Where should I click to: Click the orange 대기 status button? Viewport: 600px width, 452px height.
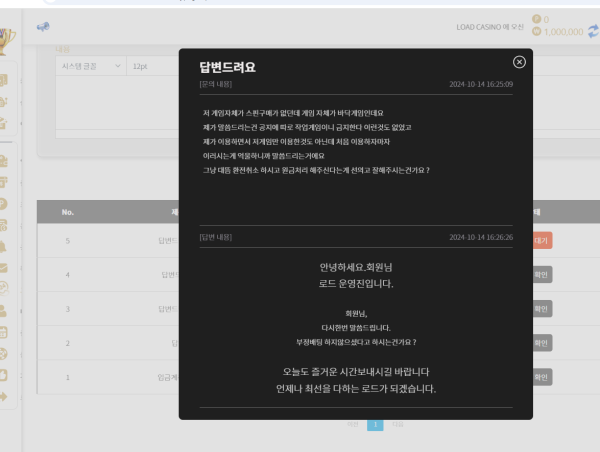(x=543, y=241)
